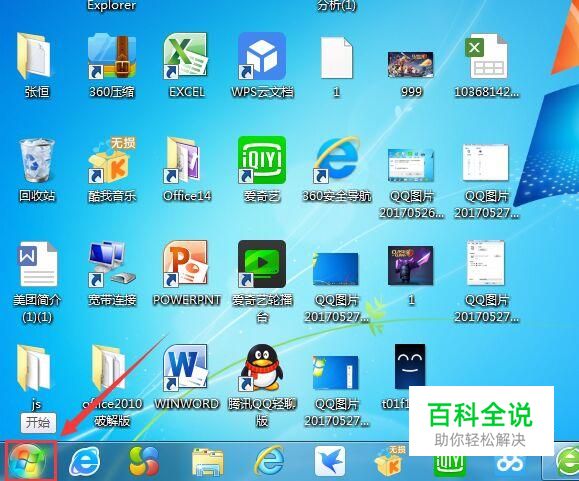Open the WPS云文档 shortcut

[262, 56]
